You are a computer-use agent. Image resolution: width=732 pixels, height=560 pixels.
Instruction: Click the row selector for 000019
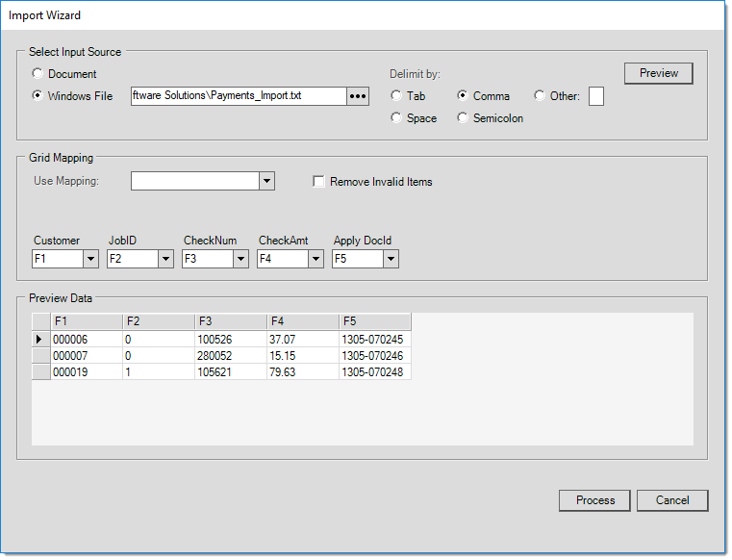pos(41,371)
